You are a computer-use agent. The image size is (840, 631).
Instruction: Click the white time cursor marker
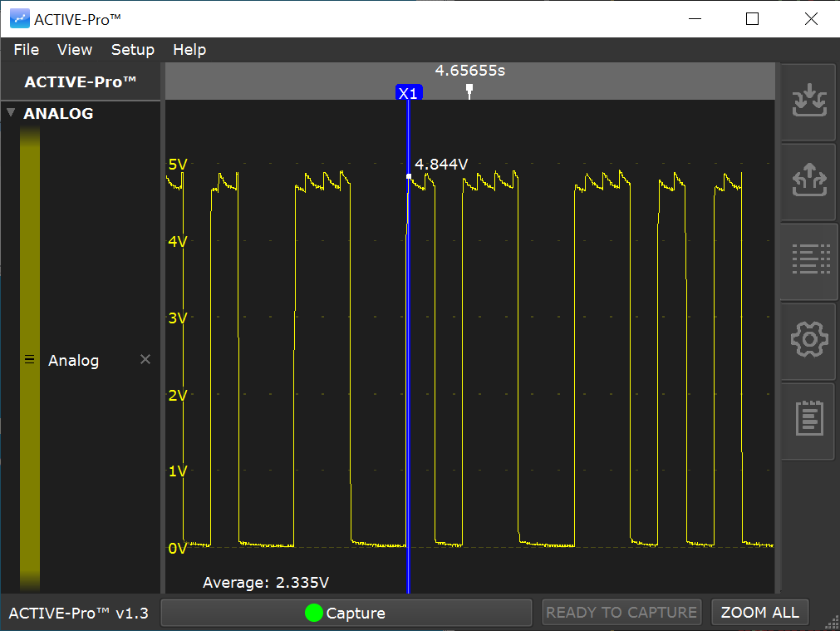click(x=469, y=91)
